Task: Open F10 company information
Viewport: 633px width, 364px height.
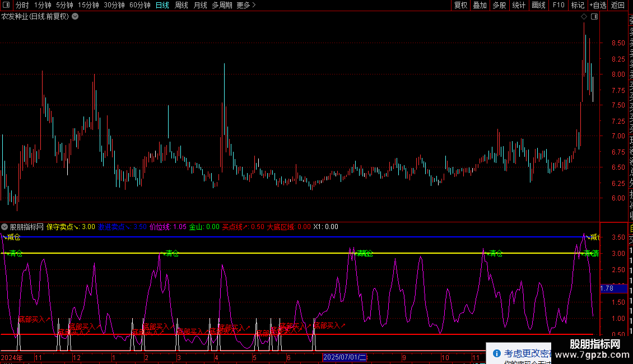Action: tap(558, 5)
